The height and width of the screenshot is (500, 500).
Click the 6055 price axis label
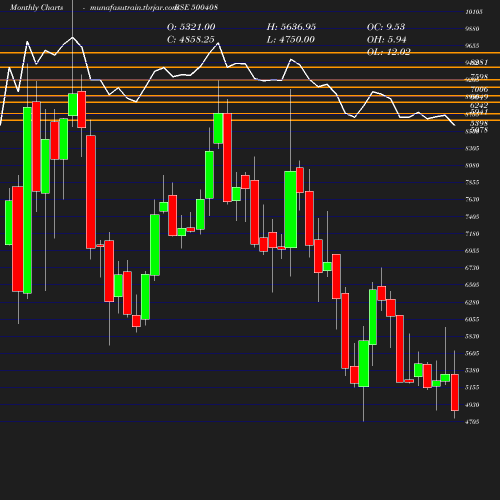point(472,319)
